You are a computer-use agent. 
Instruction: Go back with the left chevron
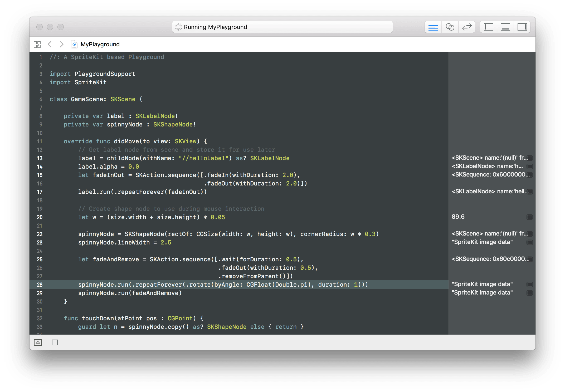coord(50,44)
